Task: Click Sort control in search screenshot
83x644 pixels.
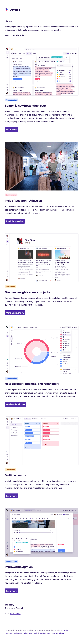Action: point(72,53)
